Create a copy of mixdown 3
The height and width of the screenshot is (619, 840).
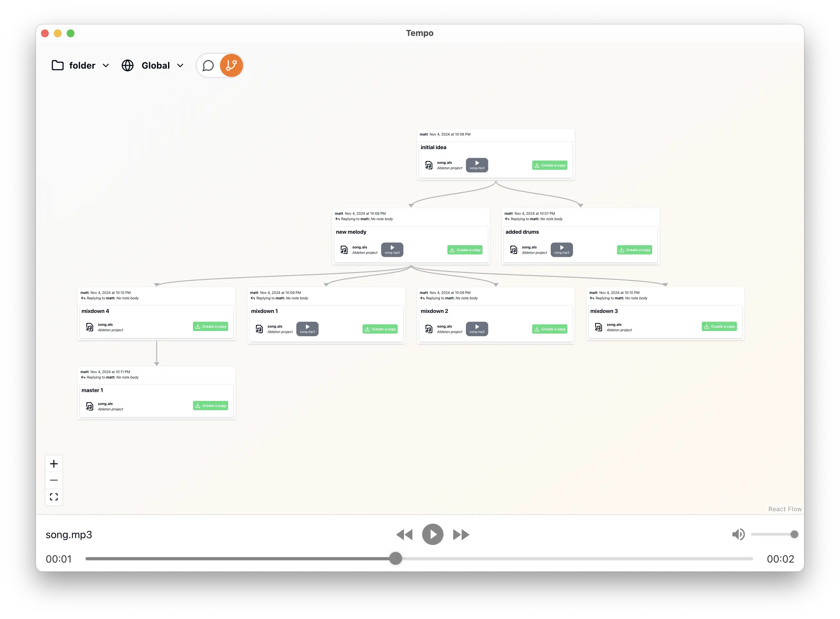point(719,326)
